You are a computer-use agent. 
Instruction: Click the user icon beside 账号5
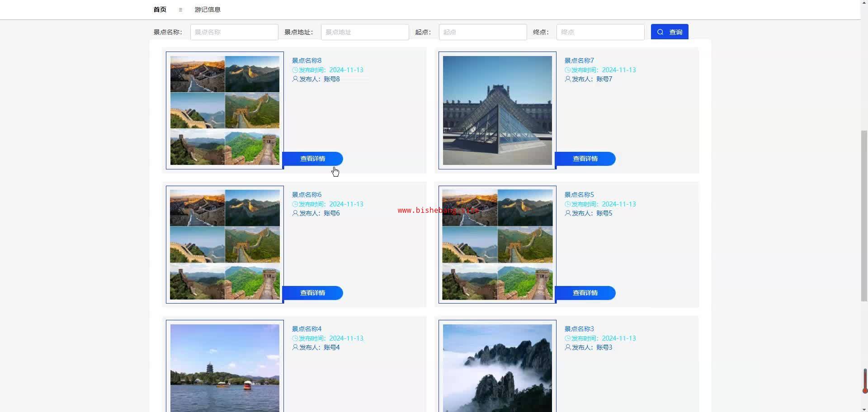(568, 213)
